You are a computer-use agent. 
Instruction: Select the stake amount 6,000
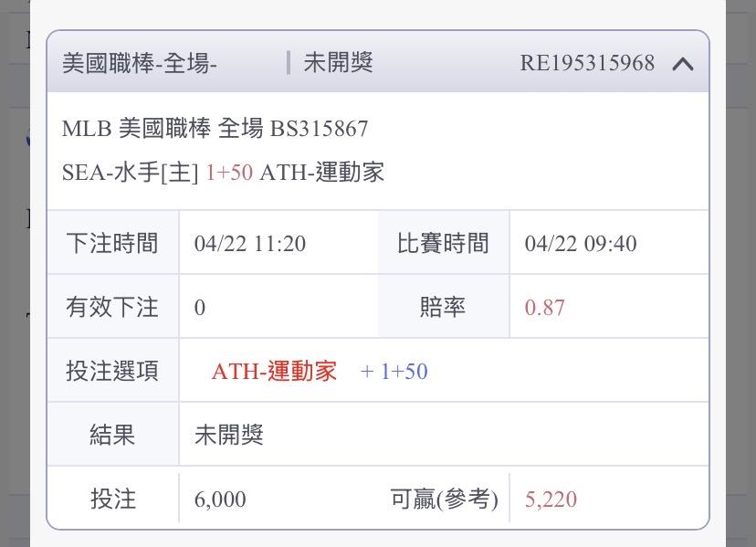(x=220, y=500)
